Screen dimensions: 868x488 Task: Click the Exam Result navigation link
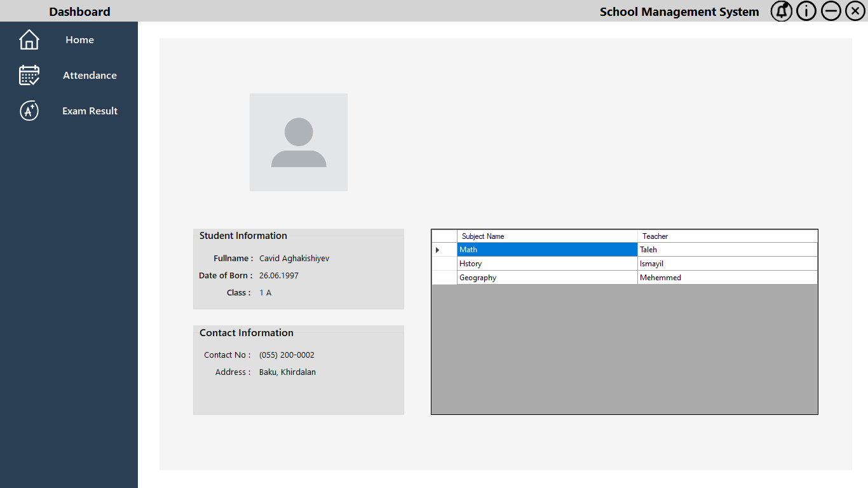[x=90, y=111]
